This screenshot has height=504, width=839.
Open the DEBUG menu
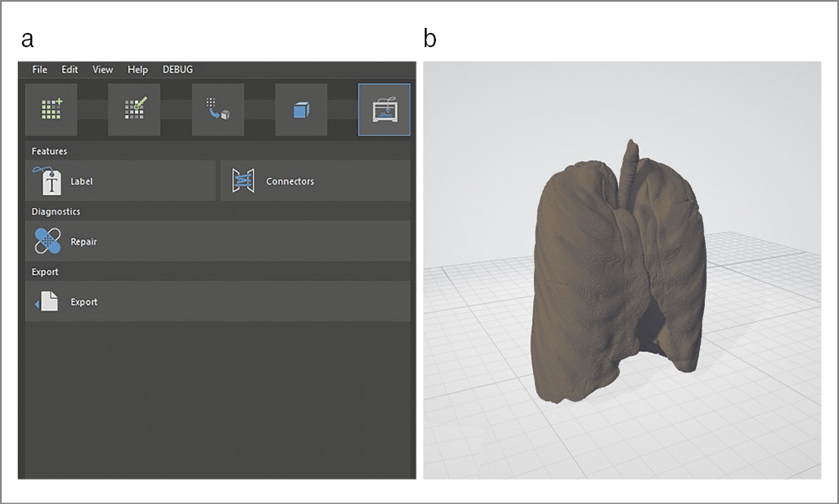coord(178,70)
